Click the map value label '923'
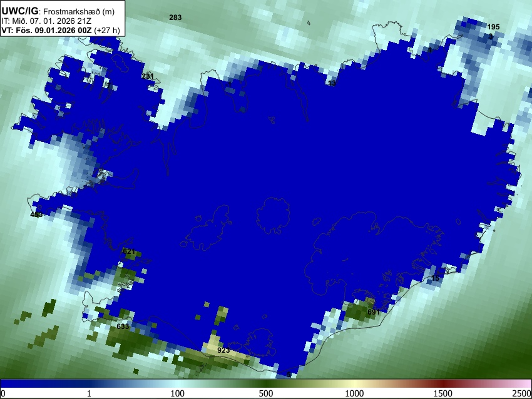The image size is (532, 399). pos(223,350)
